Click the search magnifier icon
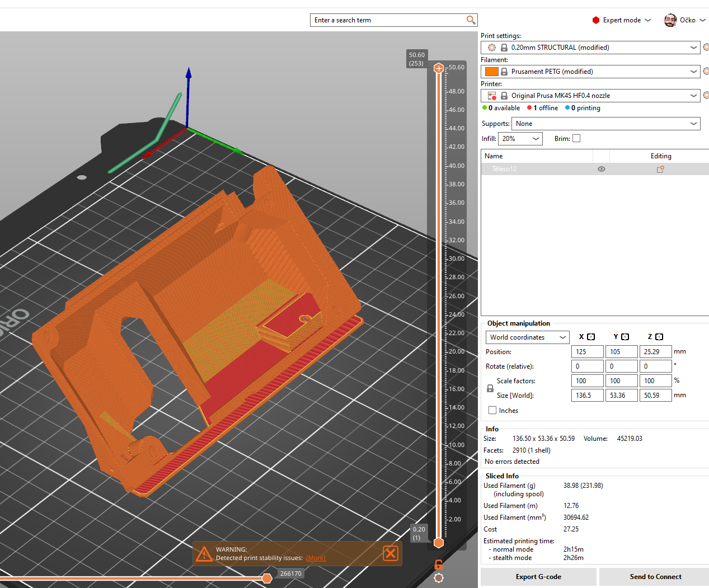Screen dimensions: 709x588 471,20
